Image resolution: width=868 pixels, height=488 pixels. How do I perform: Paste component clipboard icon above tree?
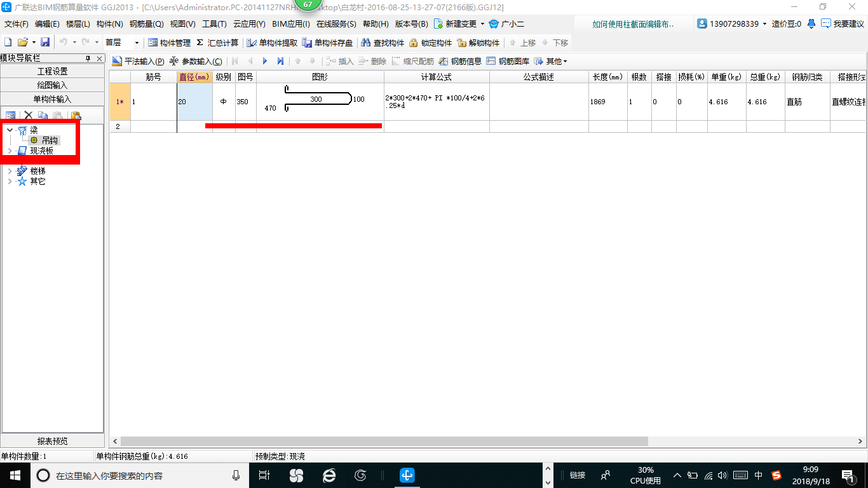(x=76, y=115)
